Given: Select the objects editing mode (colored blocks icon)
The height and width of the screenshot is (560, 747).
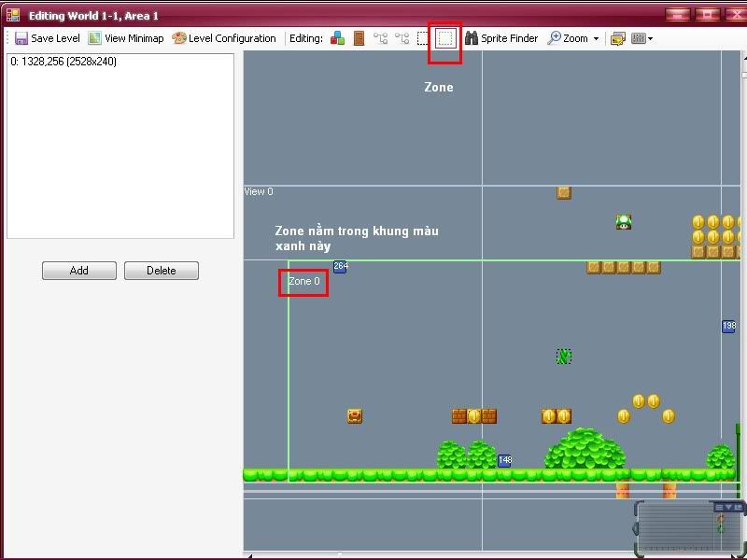Looking at the screenshot, I should [337, 38].
